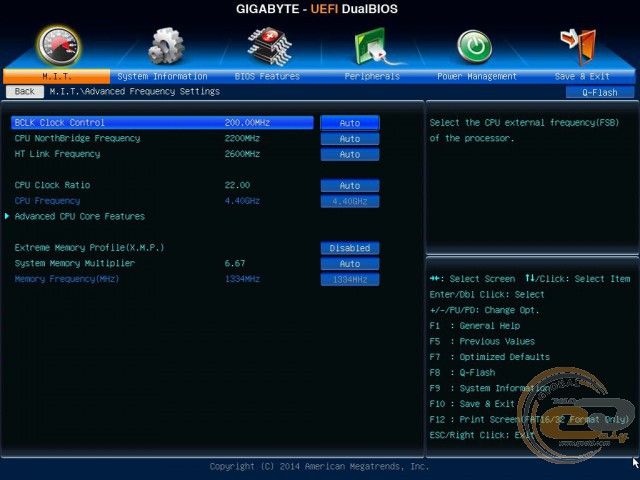Click the Power Management power icon
640x480 pixels.
[x=474, y=47]
